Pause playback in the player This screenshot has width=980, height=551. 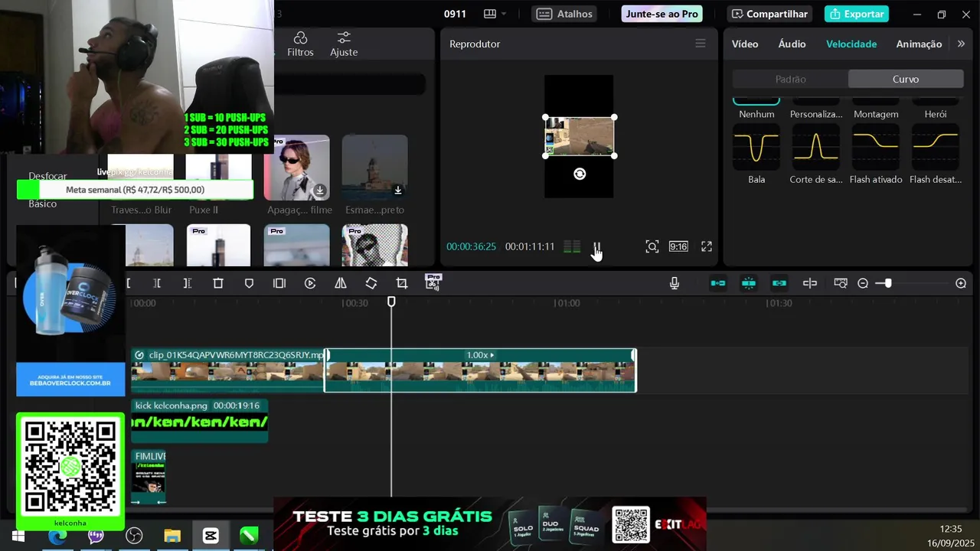[x=596, y=246]
